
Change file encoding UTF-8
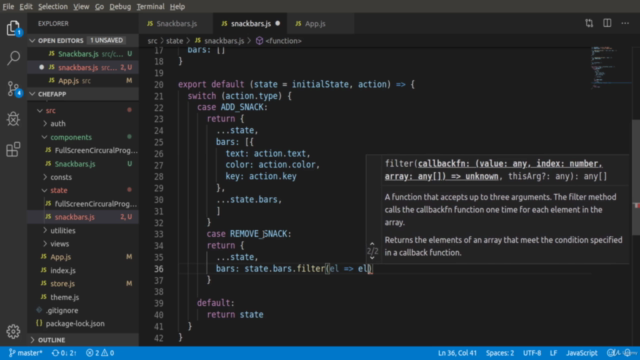pos(532,353)
